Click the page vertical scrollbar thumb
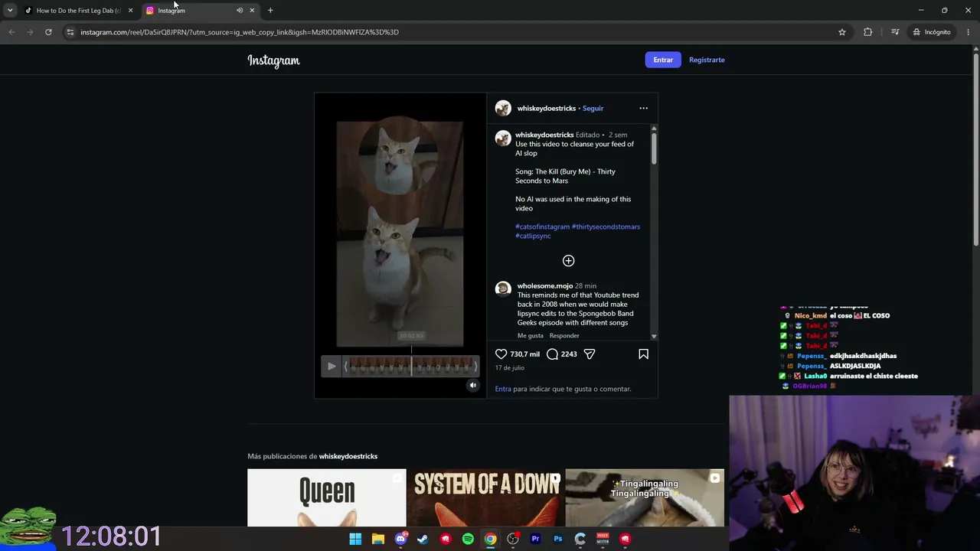980x551 pixels. pyautogui.click(x=976, y=149)
